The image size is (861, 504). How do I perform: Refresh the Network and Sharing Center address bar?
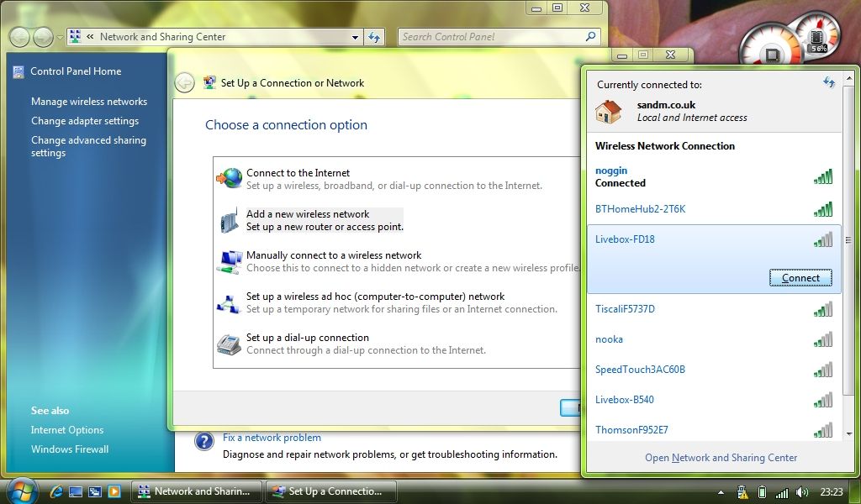pyautogui.click(x=374, y=37)
